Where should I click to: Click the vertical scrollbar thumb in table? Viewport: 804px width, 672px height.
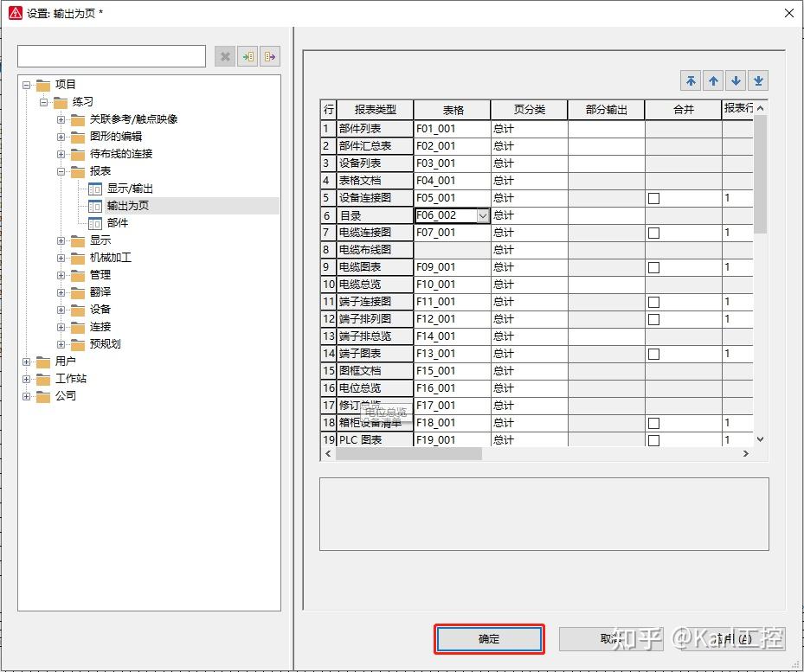(761, 175)
